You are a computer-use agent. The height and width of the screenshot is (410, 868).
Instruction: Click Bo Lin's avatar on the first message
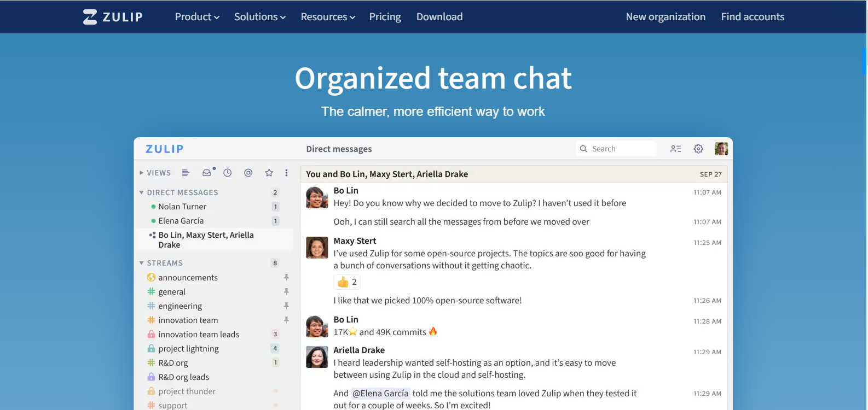pos(317,197)
